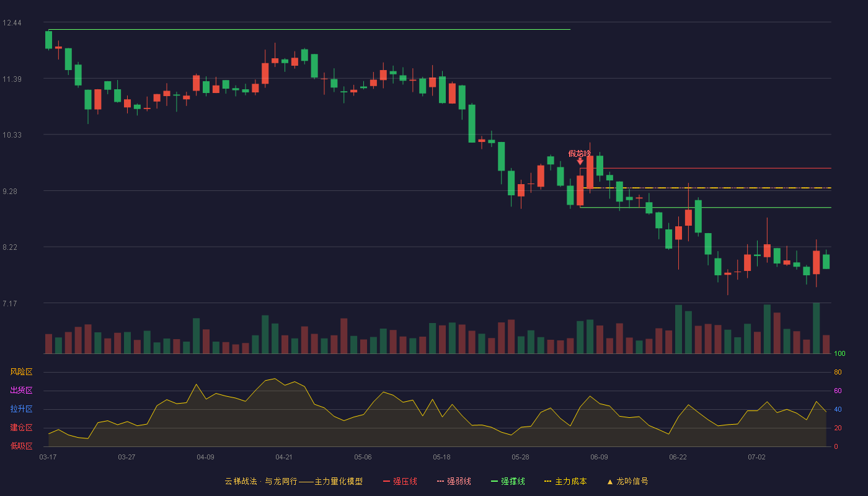Click the 风险区 zone label
868x496 pixels.
tap(21, 372)
